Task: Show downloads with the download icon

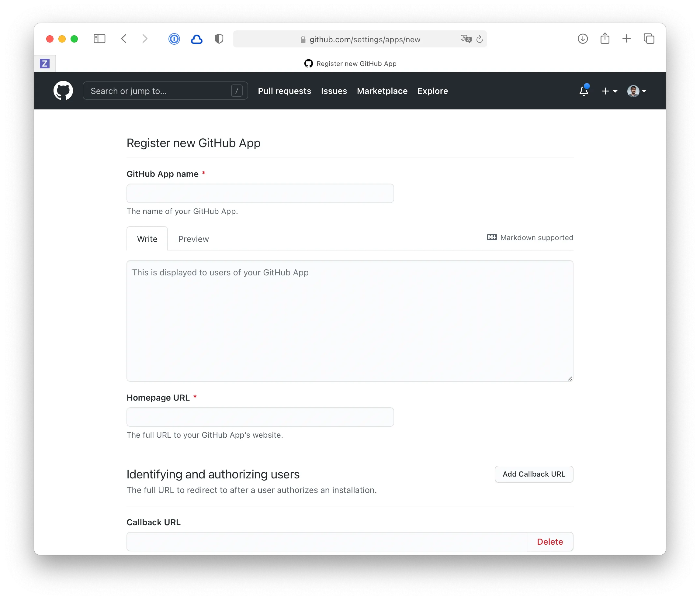Action: tap(582, 39)
